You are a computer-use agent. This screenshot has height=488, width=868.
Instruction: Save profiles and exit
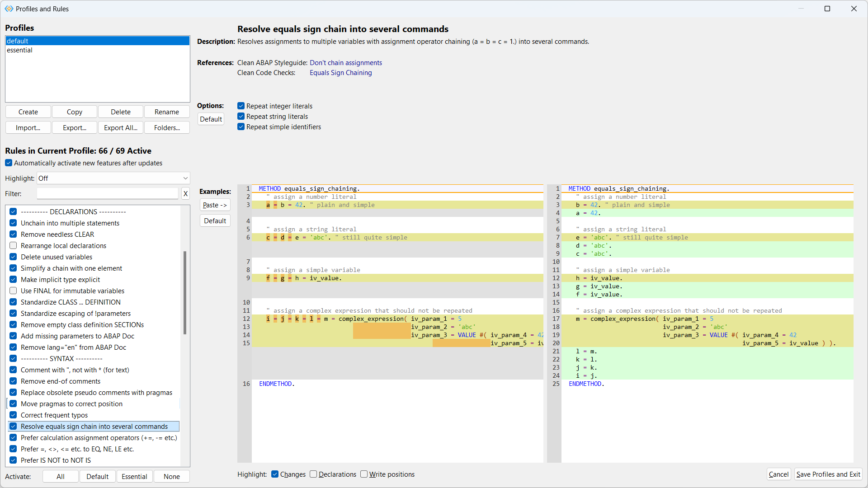pos(828,474)
